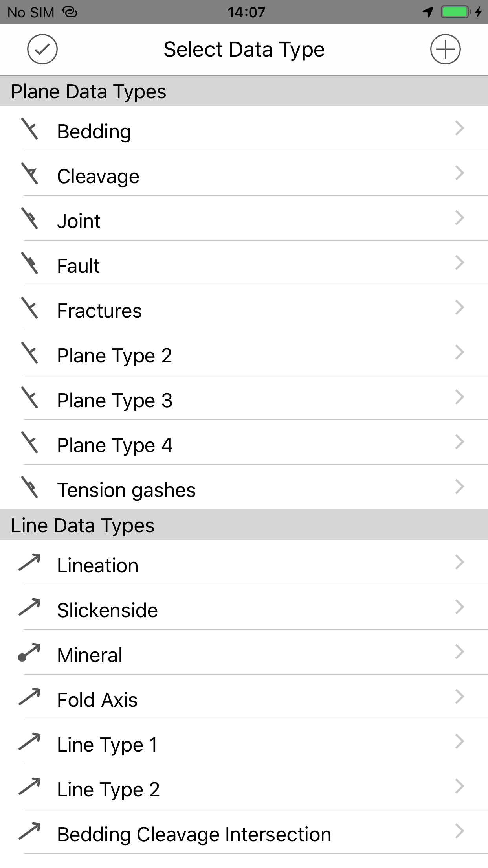Tap the Mineral line symbol icon
Viewport: 488px width, 868px height.
29,653
